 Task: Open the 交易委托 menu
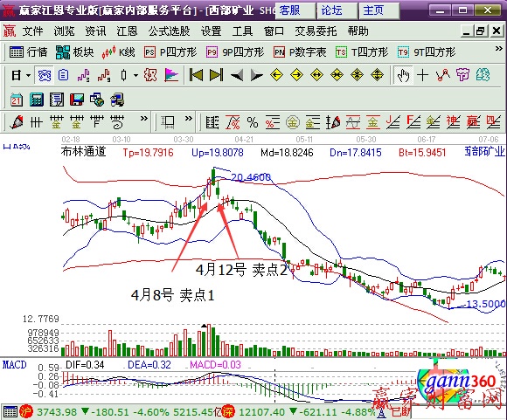coord(316,31)
